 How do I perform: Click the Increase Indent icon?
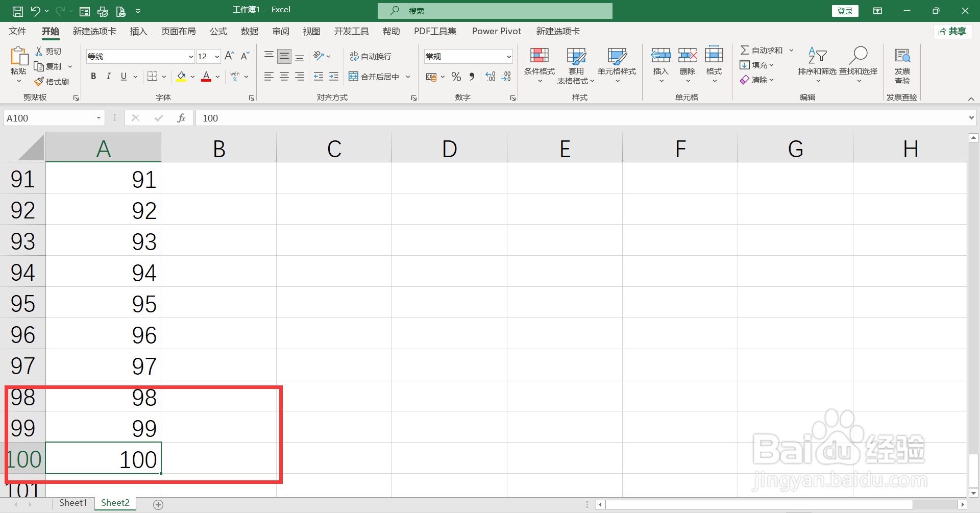(x=334, y=77)
